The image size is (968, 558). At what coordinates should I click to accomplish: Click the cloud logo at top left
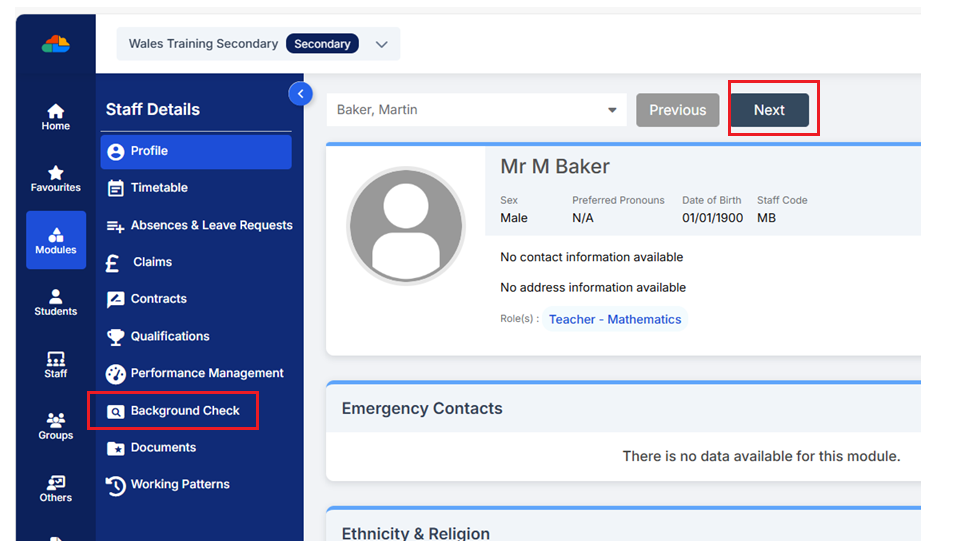(56, 44)
